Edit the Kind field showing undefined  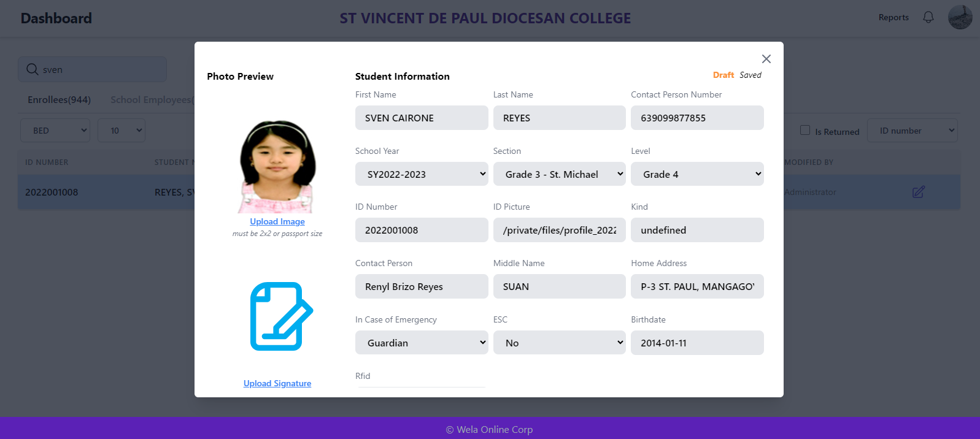click(x=697, y=230)
